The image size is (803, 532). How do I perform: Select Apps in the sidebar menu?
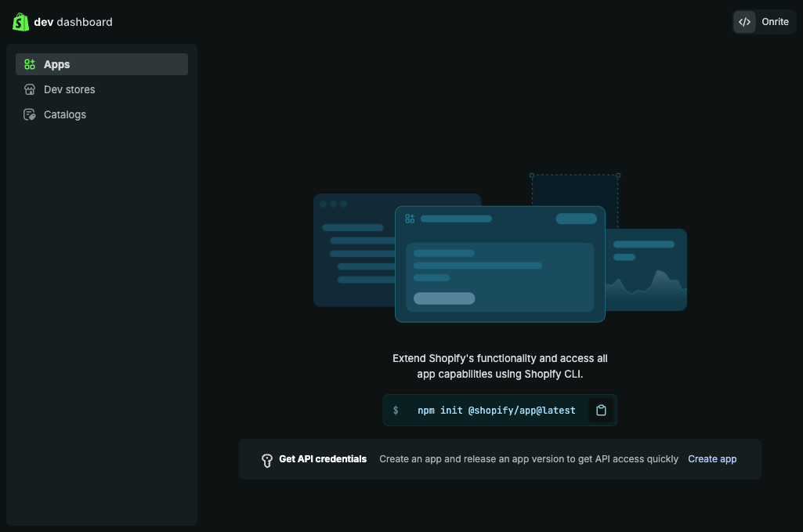pyautogui.click(x=102, y=64)
